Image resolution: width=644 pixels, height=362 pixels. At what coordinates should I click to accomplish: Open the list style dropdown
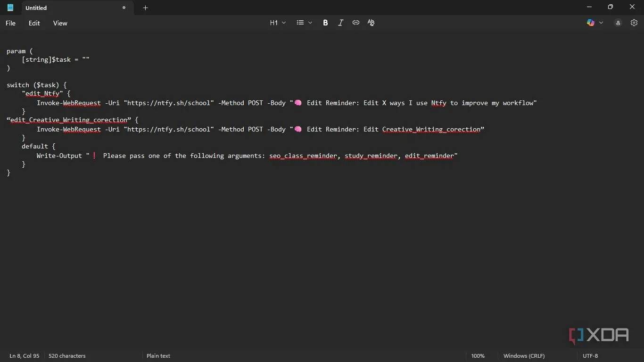tap(304, 23)
